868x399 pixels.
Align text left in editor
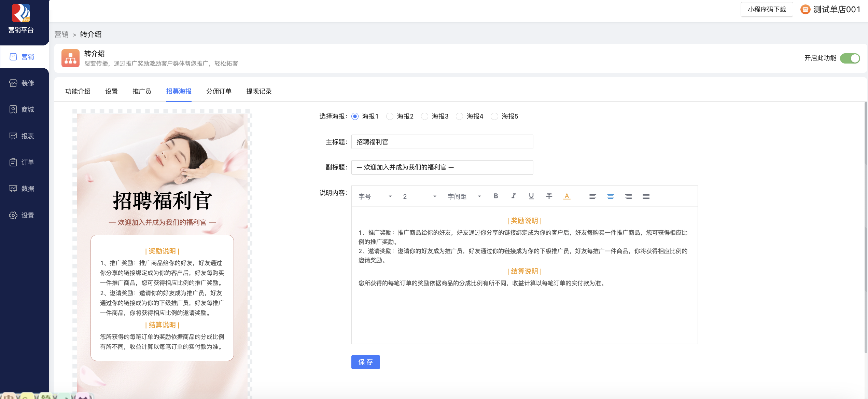click(x=593, y=196)
